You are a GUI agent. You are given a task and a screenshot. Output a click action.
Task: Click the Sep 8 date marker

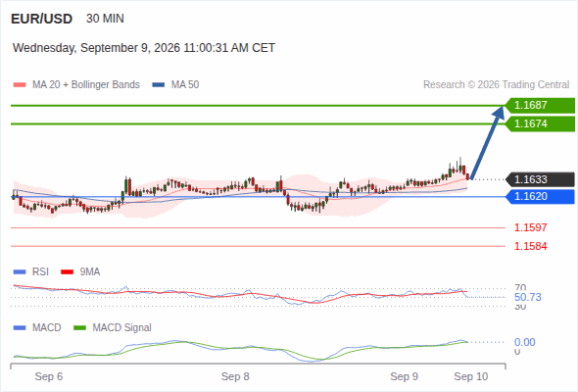[235, 376]
